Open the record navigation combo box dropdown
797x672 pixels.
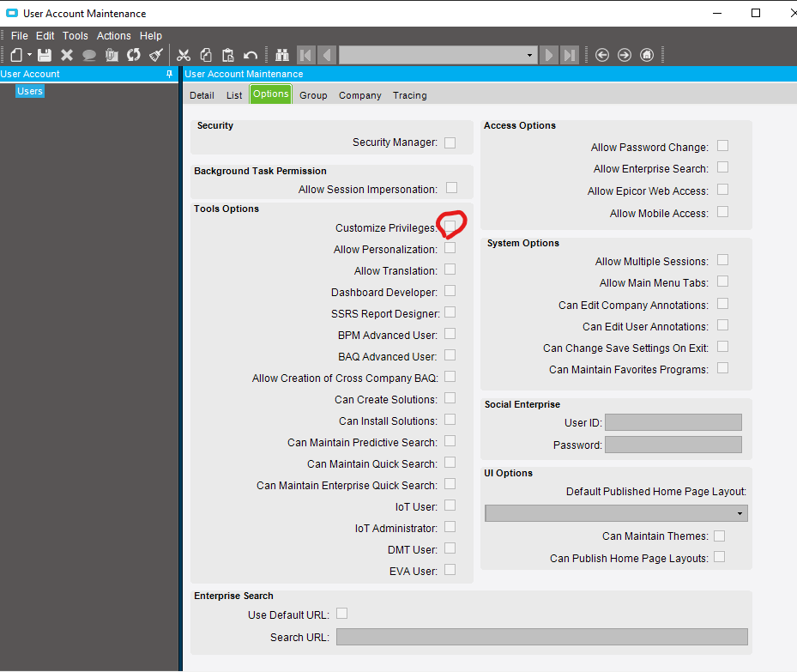(x=530, y=54)
